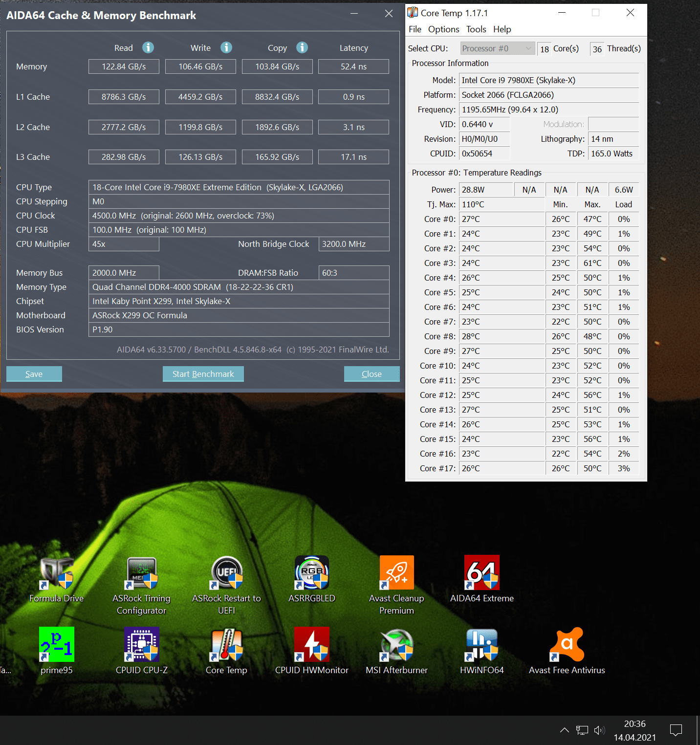This screenshot has height=745, width=700.
Task: Open AIDA64 Extreme desktop icon
Action: click(482, 580)
